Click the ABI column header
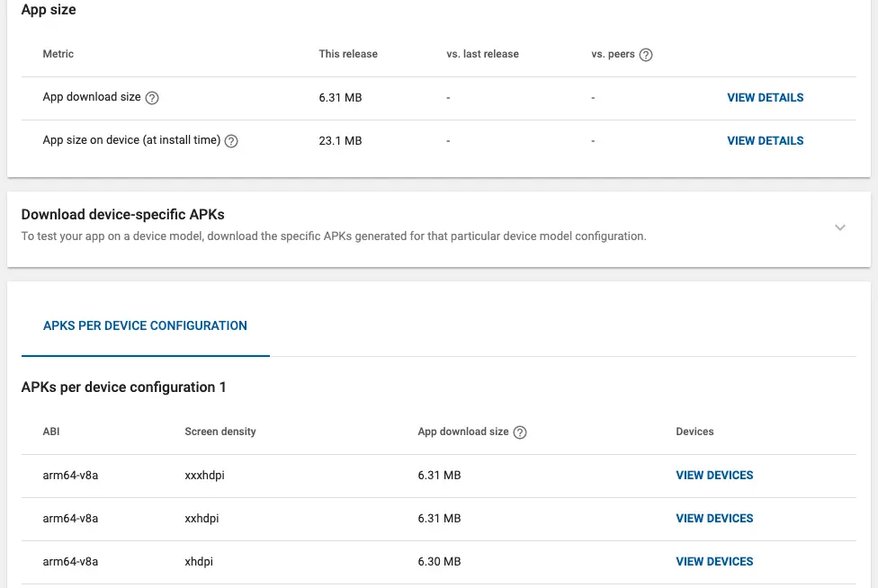878x588 pixels. (x=51, y=432)
